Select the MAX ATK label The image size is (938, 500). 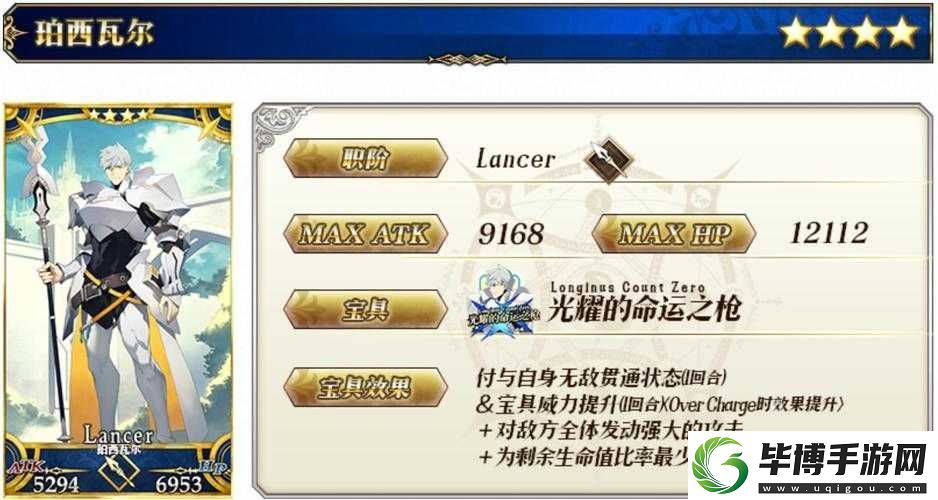tap(366, 234)
